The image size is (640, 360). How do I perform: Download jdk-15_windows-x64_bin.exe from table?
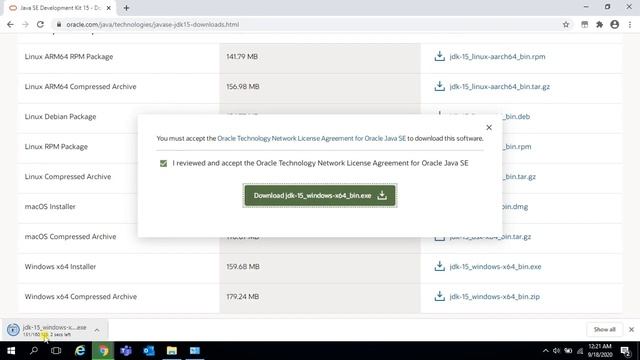495,267
